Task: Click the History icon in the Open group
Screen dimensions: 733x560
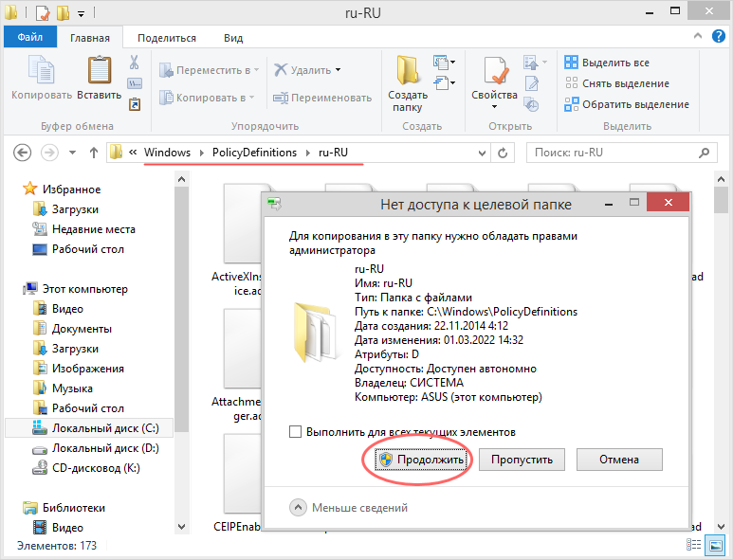Action: pos(532,104)
